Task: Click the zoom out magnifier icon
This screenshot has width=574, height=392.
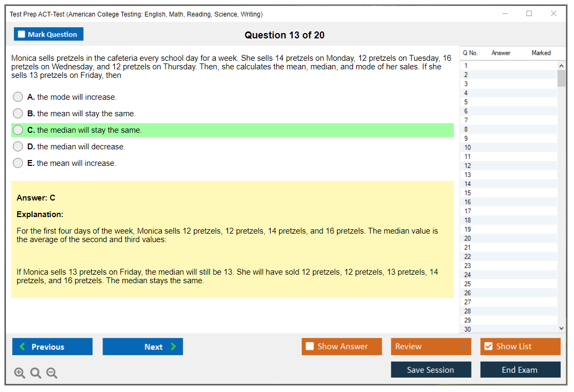Action: [52, 373]
